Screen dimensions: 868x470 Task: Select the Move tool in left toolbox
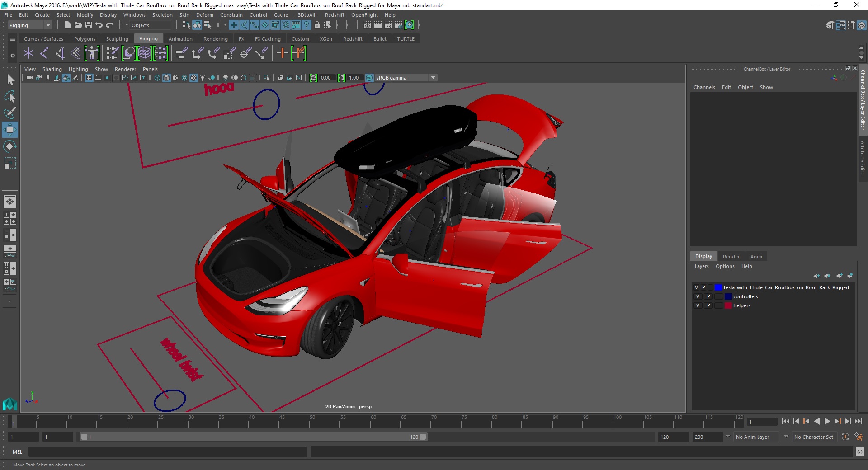[10, 130]
